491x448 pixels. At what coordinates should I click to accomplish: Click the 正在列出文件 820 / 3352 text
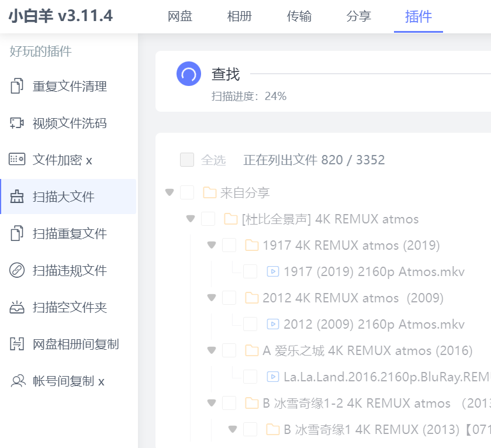(314, 160)
